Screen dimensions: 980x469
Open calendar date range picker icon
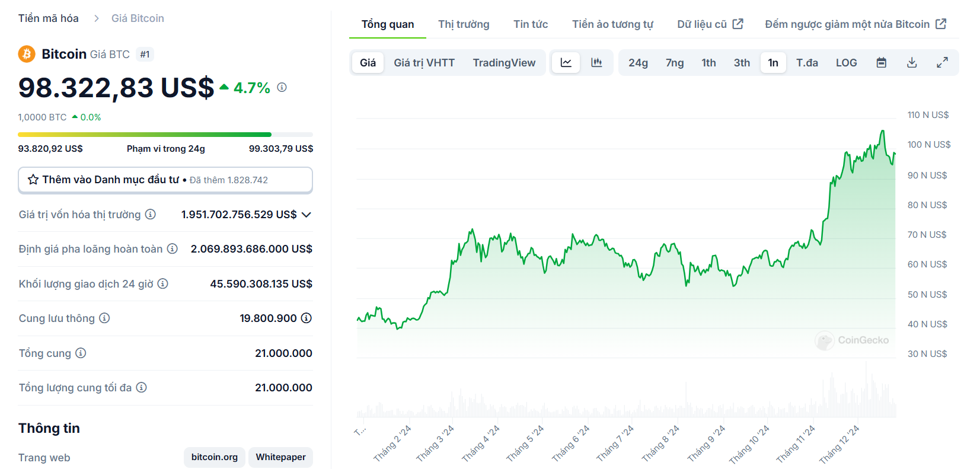[x=882, y=63]
